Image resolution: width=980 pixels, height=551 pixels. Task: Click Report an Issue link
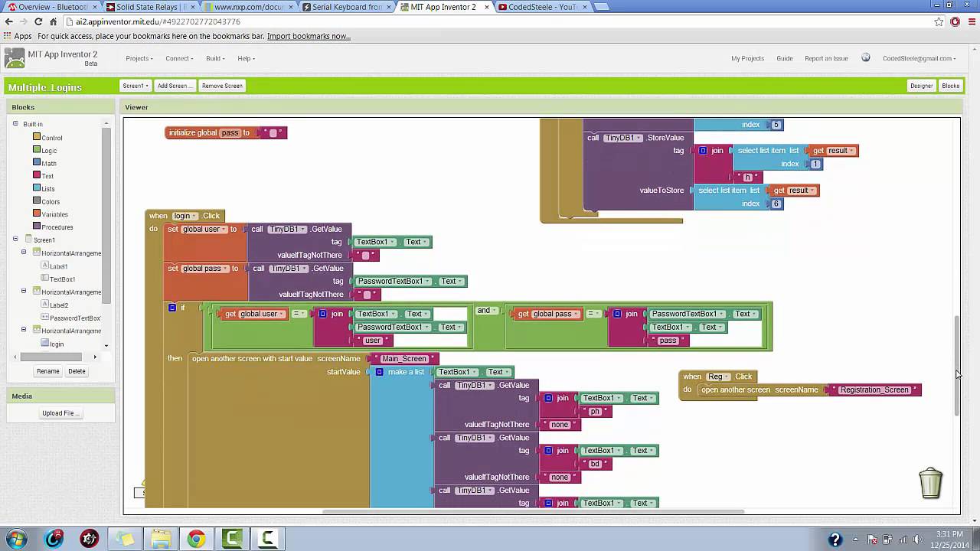pos(826,58)
